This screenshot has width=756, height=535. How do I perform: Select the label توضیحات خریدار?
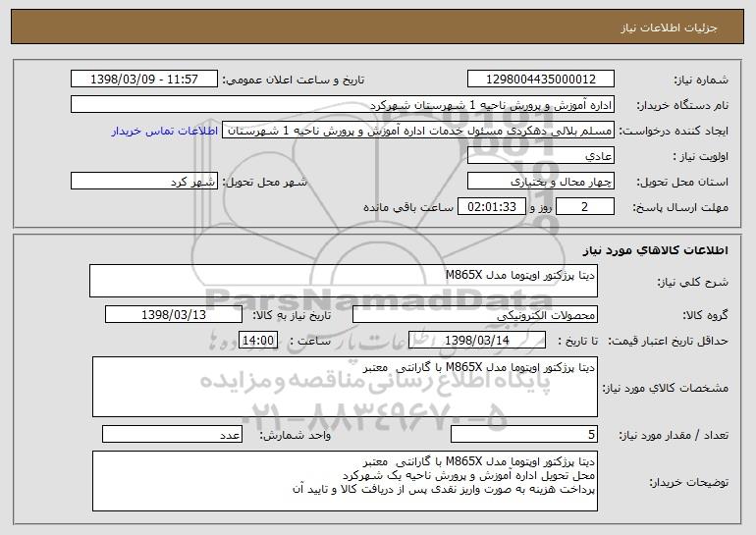[x=688, y=482]
